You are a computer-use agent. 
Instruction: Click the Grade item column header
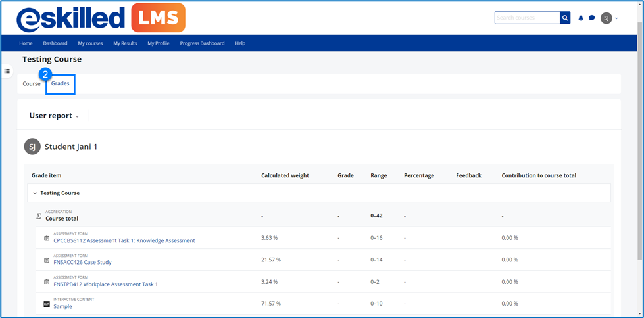47,175
